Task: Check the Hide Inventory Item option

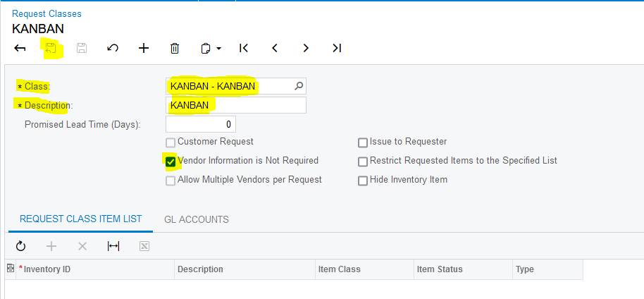Action: click(x=363, y=181)
